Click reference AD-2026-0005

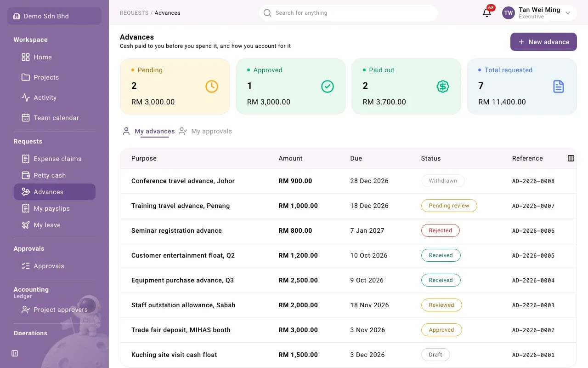coord(533,255)
